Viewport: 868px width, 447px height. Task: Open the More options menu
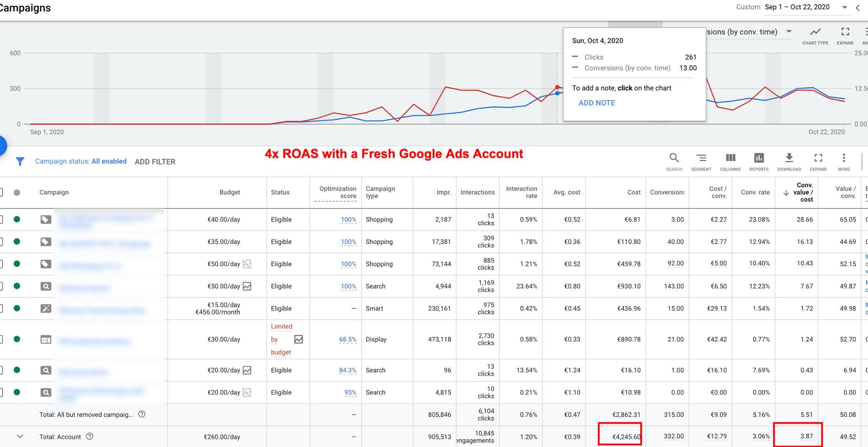[843, 161]
